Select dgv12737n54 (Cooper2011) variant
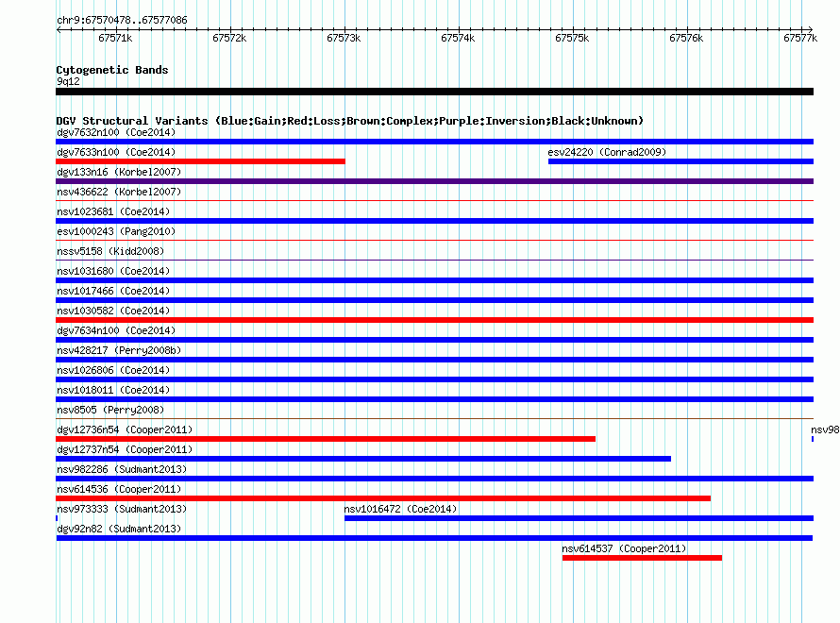840x623 pixels. pos(125,449)
